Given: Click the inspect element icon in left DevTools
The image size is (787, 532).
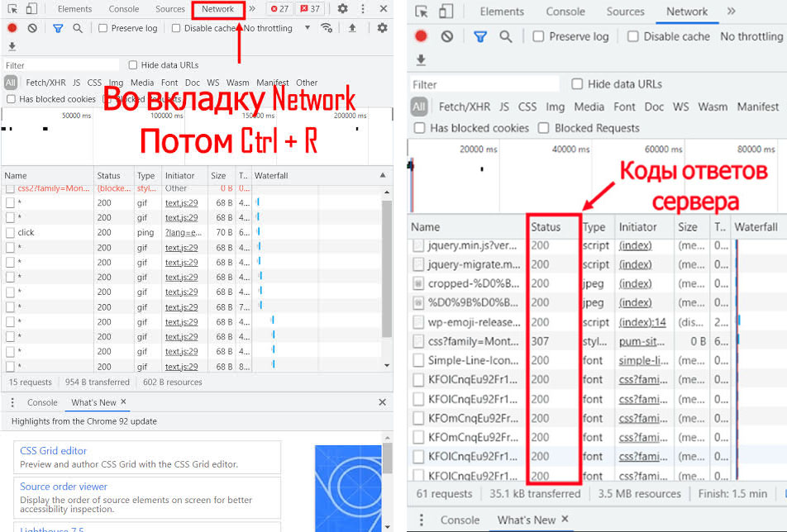Looking at the screenshot, I should 12,9.
